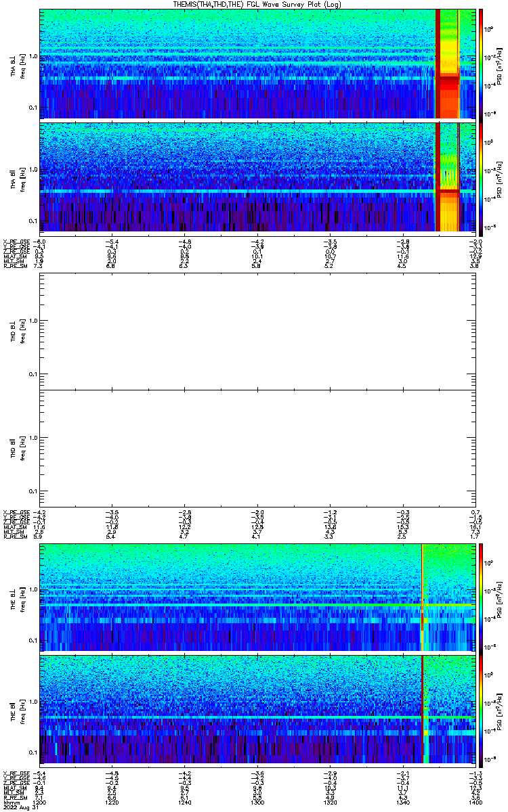Click the X_RE_GSE row label below THA panels

(x=16, y=242)
